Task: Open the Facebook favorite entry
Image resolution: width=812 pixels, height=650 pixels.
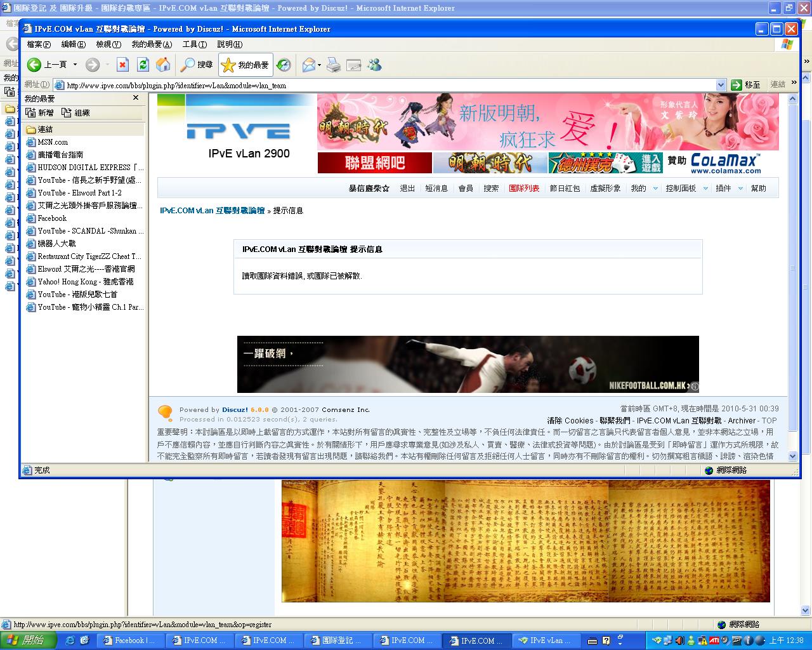Action: 52,218
